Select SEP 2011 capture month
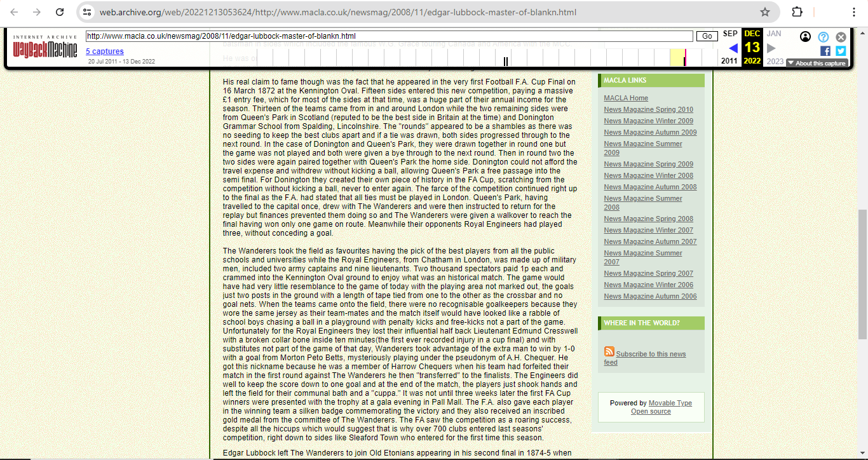This screenshot has width=868, height=460. pos(730,34)
